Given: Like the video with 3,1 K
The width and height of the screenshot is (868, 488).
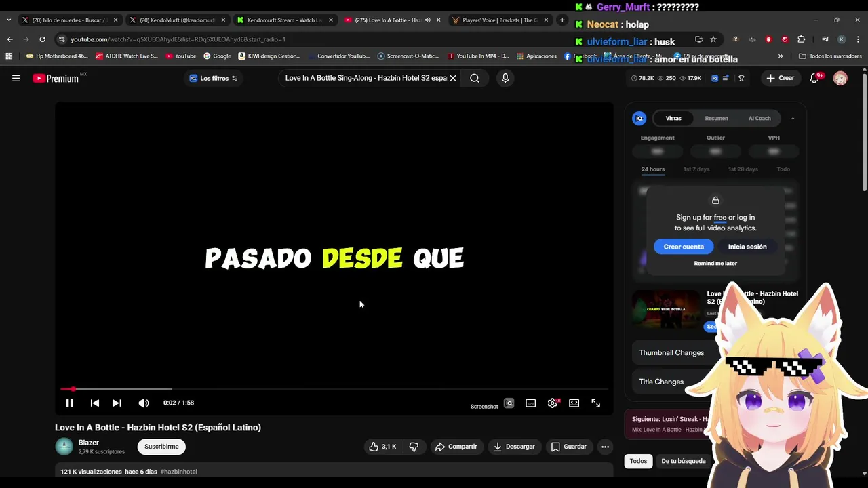Looking at the screenshot, I should pyautogui.click(x=382, y=447).
